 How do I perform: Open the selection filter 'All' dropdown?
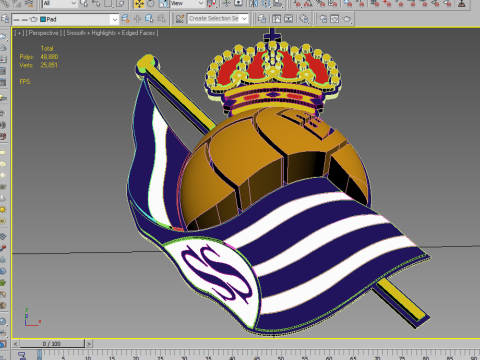(60, 3)
